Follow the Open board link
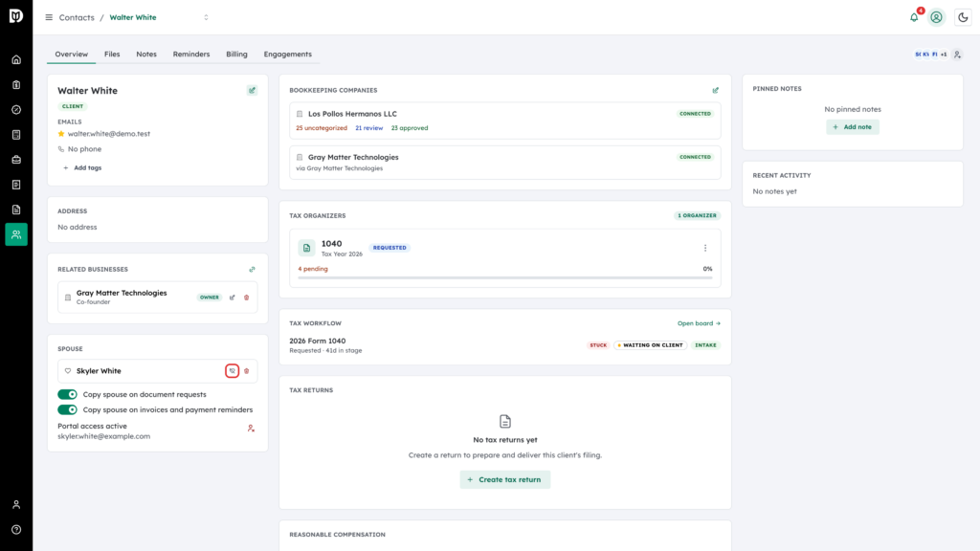The width and height of the screenshot is (980, 551). [699, 323]
